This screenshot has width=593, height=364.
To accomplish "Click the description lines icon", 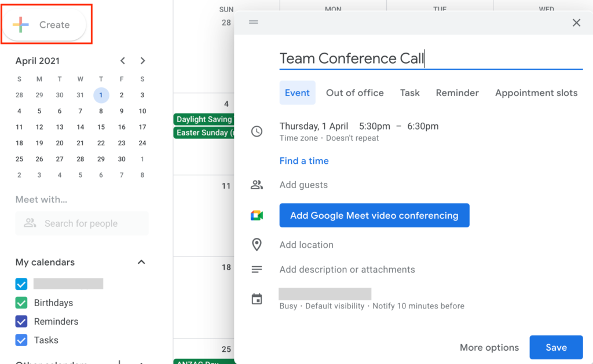I will 257,270.
